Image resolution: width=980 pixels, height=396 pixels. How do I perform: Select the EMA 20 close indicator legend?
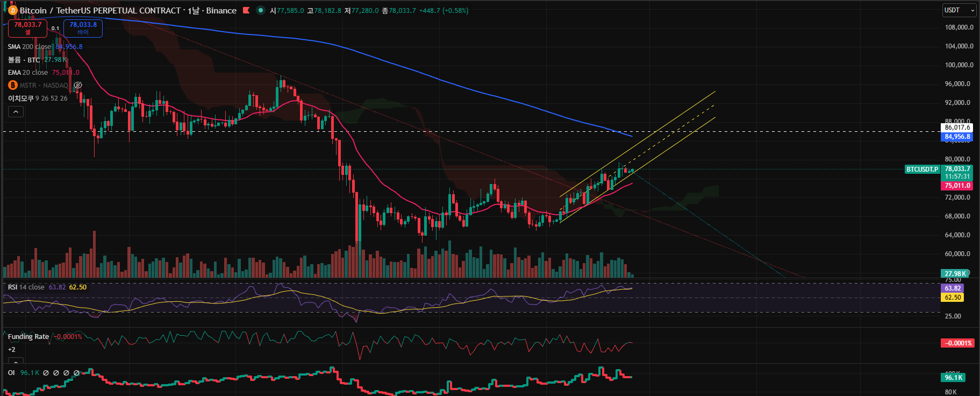point(28,73)
